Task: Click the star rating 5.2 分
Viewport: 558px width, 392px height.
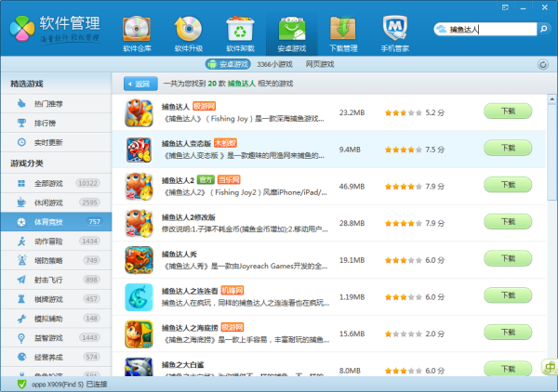Action: point(415,112)
